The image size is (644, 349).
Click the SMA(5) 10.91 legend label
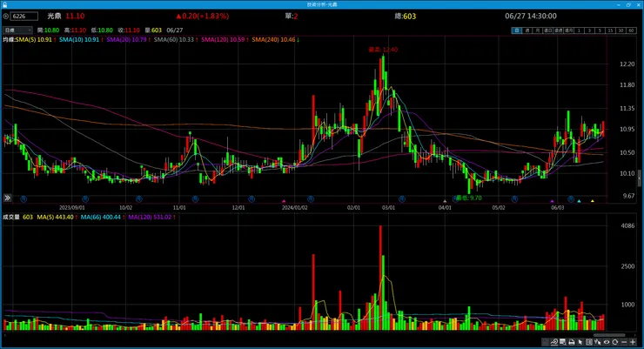[x=34, y=40]
